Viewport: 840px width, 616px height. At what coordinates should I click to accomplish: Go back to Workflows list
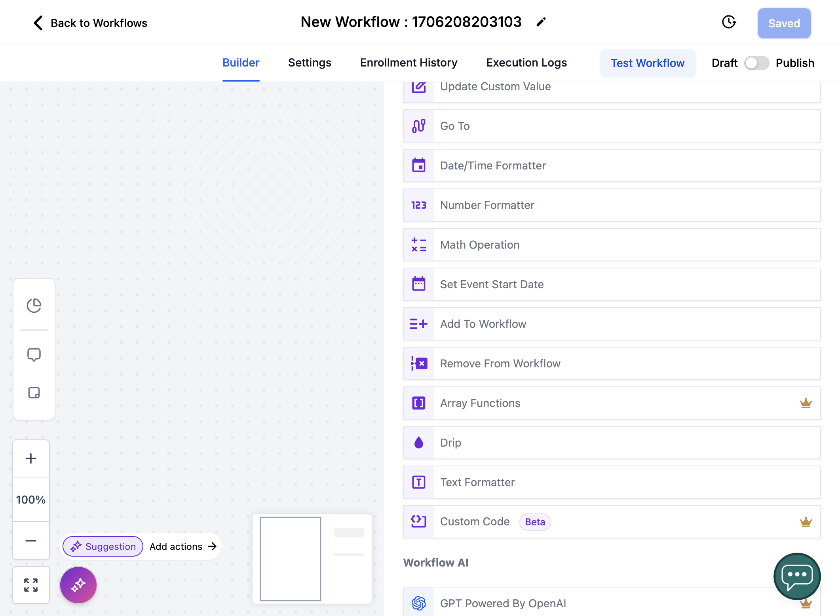(x=90, y=23)
